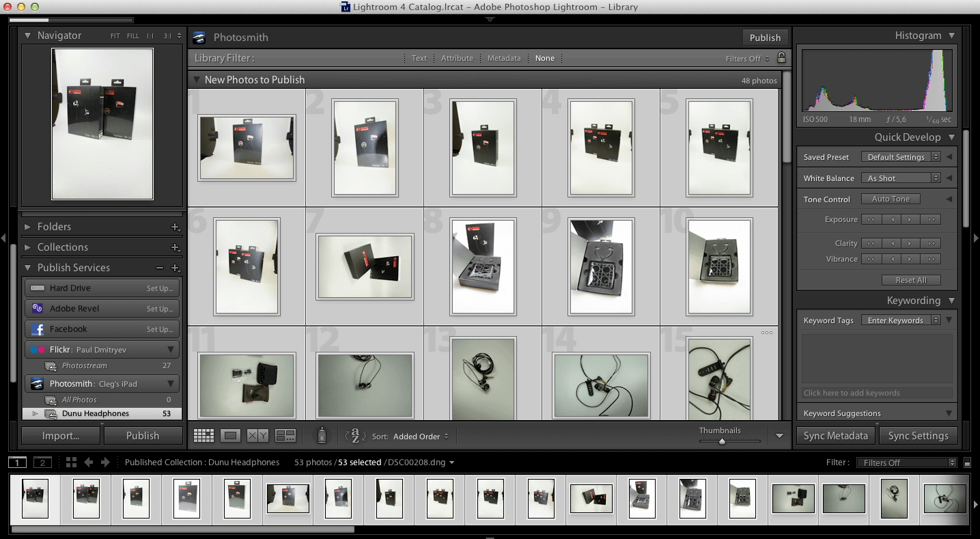The width and height of the screenshot is (980, 539).
Task: Toggle sort direction a-z icon
Action: [356, 435]
